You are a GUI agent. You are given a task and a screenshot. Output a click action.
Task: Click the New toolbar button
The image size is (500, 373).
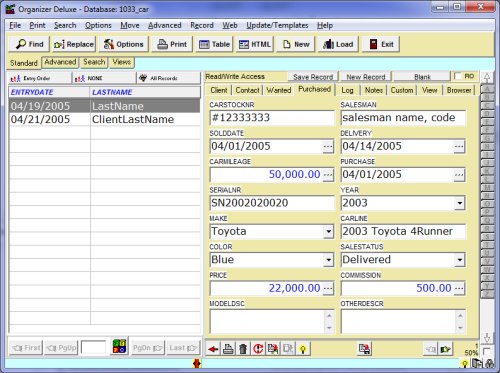click(296, 44)
